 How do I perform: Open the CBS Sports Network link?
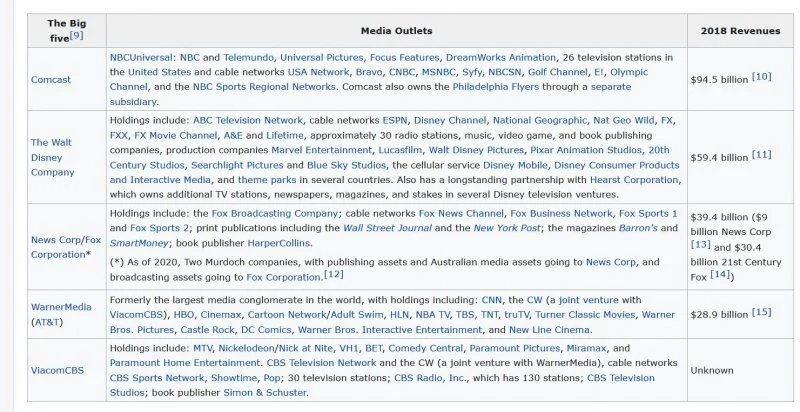(x=157, y=378)
